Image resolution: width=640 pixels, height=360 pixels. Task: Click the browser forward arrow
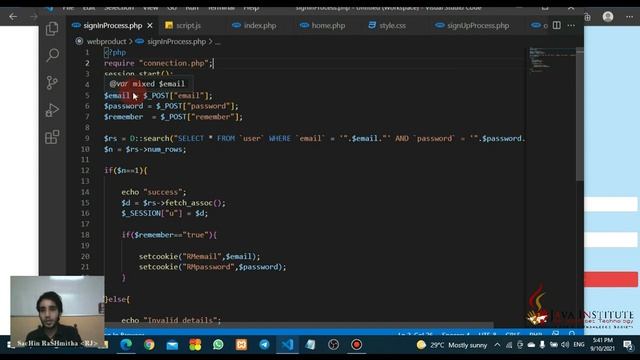coord(33,17)
